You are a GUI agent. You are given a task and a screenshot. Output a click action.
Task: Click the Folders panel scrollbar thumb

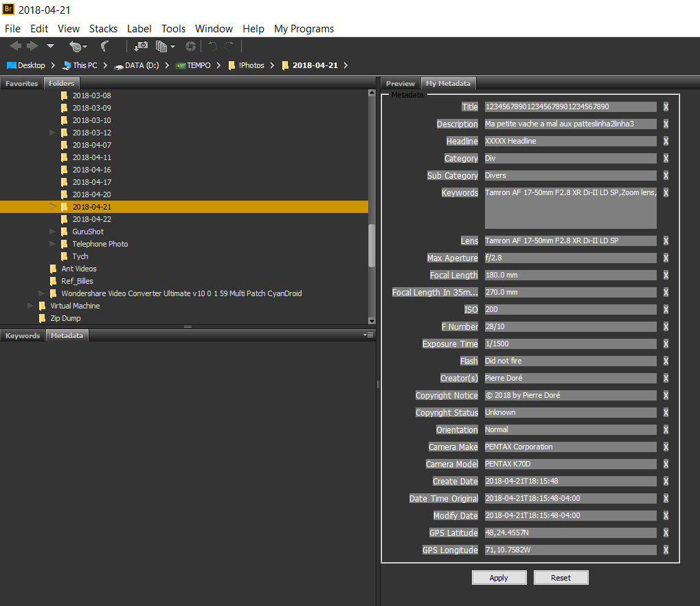tap(372, 245)
